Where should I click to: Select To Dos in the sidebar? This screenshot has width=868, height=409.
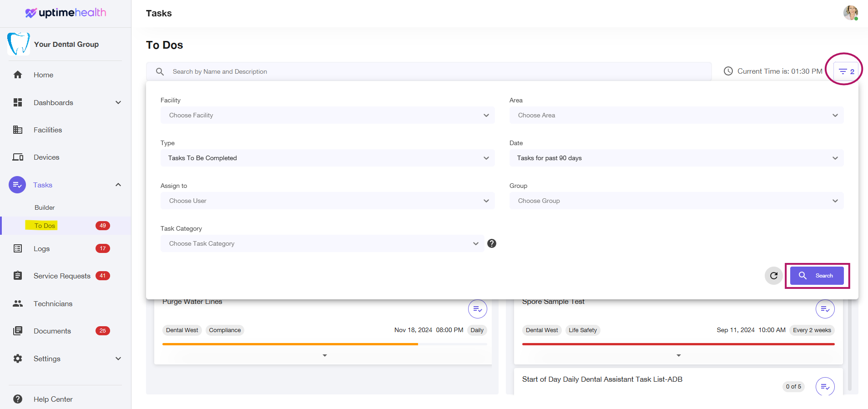[x=45, y=226]
